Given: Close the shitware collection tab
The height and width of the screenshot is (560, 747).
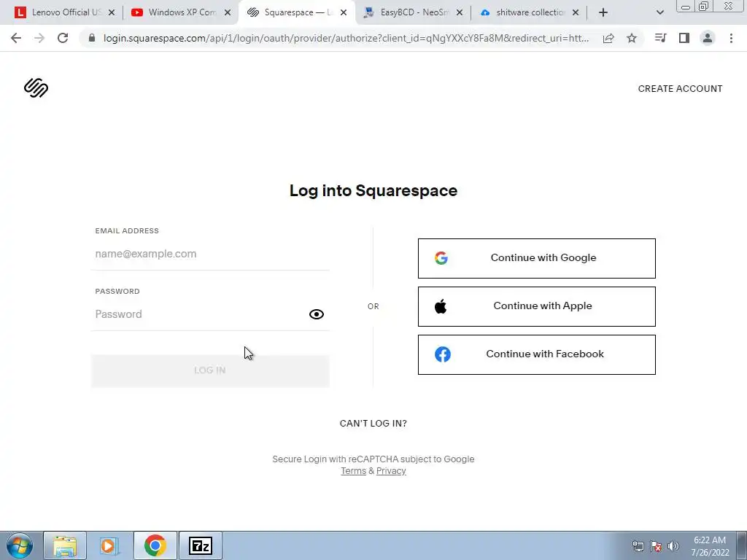Looking at the screenshot, I should pos(576,13).
